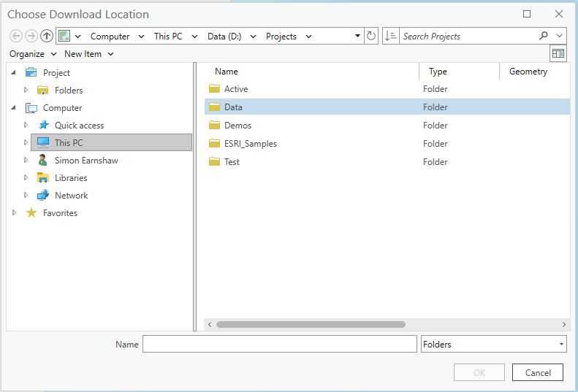Click the Quick access star icon

(44, 126)
